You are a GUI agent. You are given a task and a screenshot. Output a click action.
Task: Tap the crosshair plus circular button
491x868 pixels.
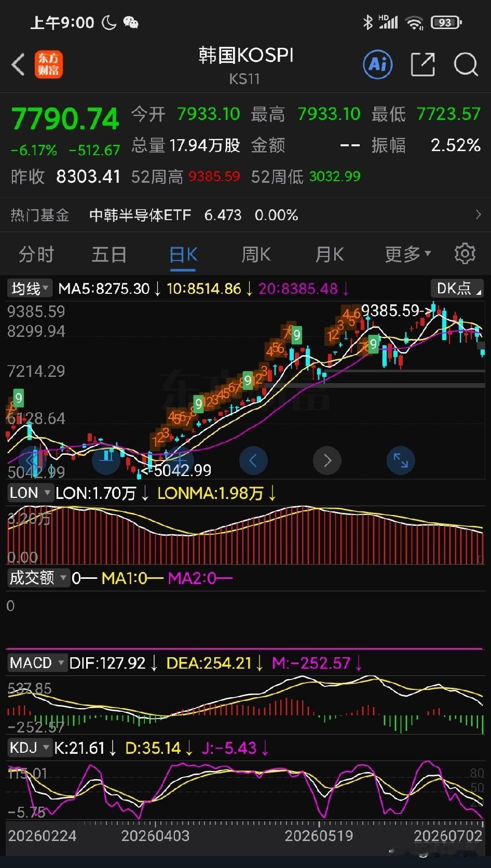coord(180,460)
